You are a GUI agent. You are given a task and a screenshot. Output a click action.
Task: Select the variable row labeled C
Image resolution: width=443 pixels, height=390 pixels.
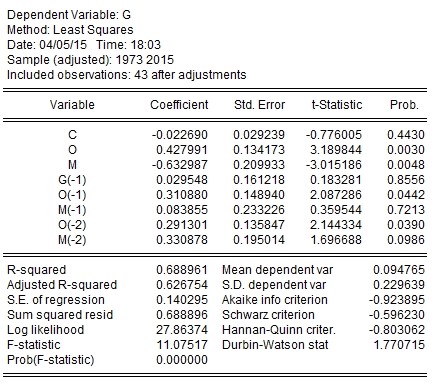(x=213, y=135)
